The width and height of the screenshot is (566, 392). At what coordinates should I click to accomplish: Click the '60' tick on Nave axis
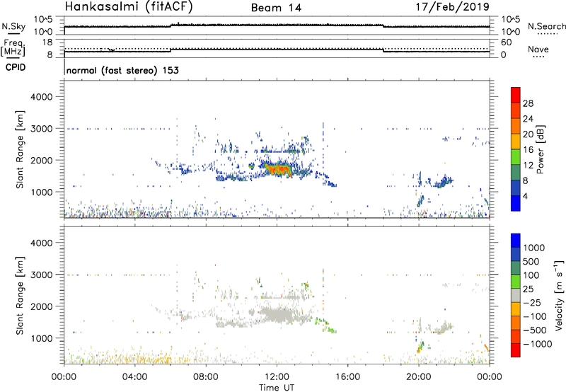tap(507, 42)
